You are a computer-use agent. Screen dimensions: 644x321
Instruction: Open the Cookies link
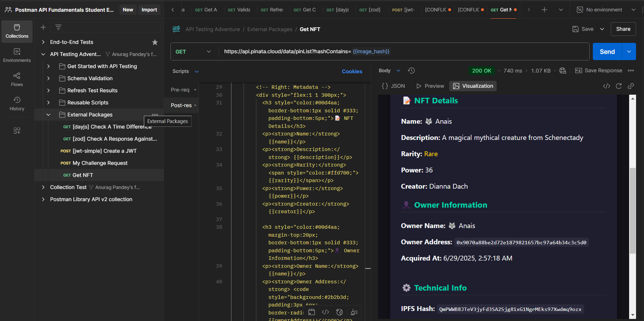click(352, 72)
